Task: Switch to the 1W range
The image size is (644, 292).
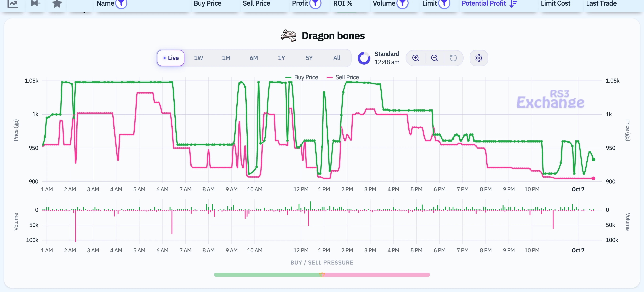Action: point(199,58)
